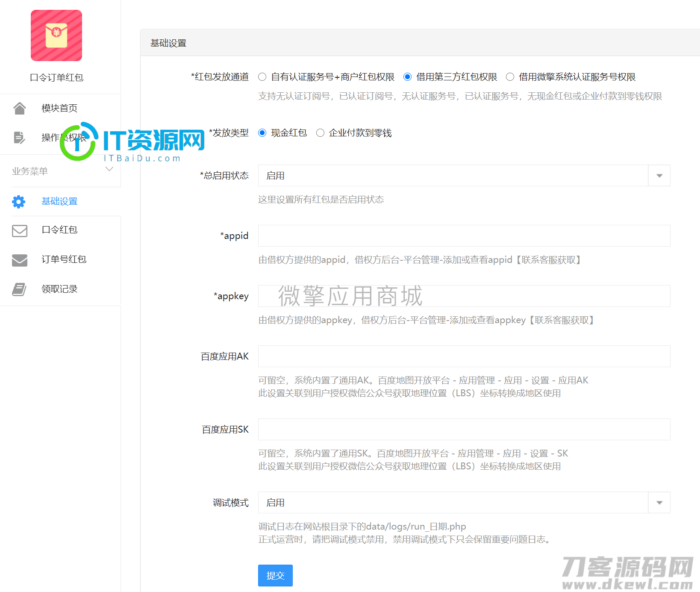Click the red envelope app logo
The image size is (700, 592).
click(x=56, y=35)
